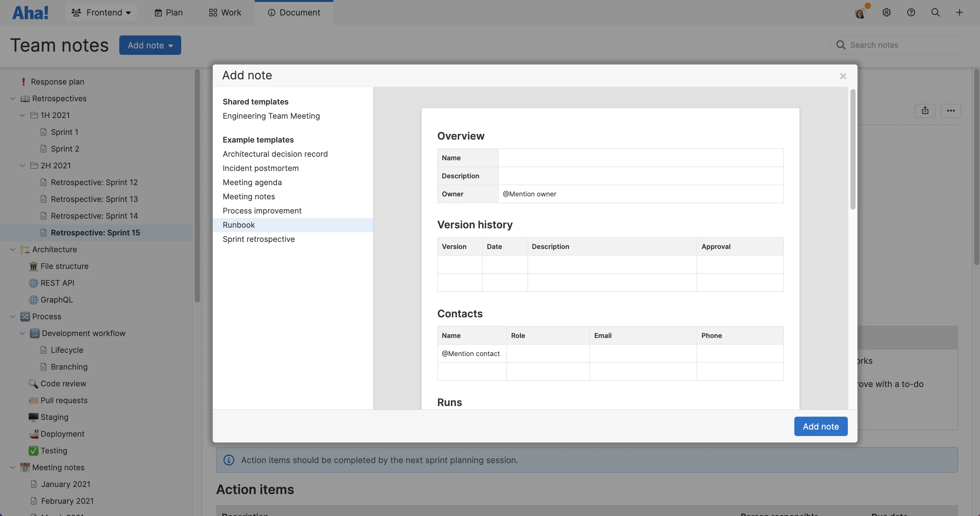Click the Aha! logo
The height and width of the screenshot is (516, 980).
pyautogui.click(x=30, y=13)
